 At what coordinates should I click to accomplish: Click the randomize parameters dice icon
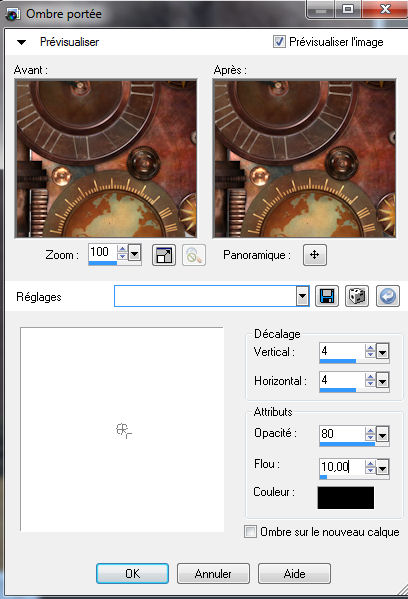357,296
